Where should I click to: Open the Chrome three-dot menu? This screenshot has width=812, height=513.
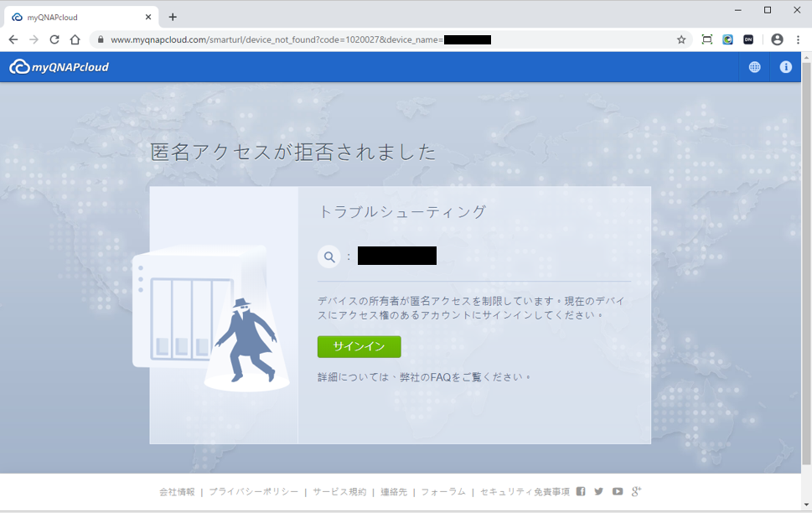click(798, 39)
